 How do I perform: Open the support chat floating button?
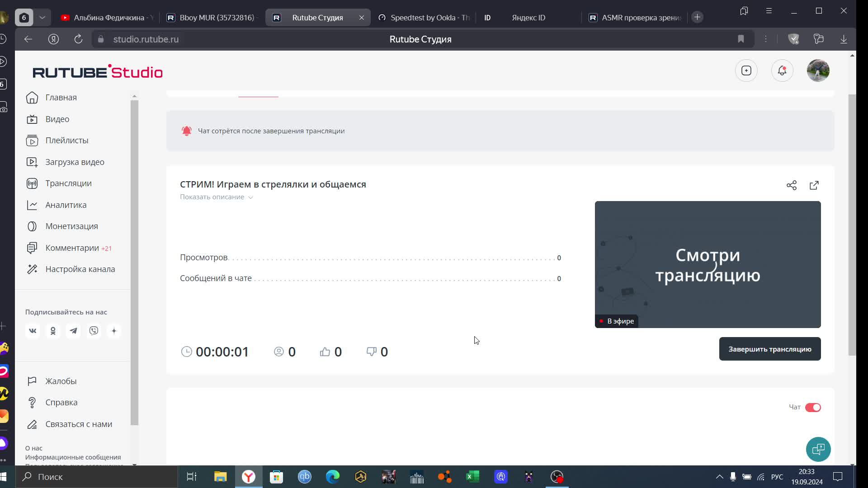818,449
